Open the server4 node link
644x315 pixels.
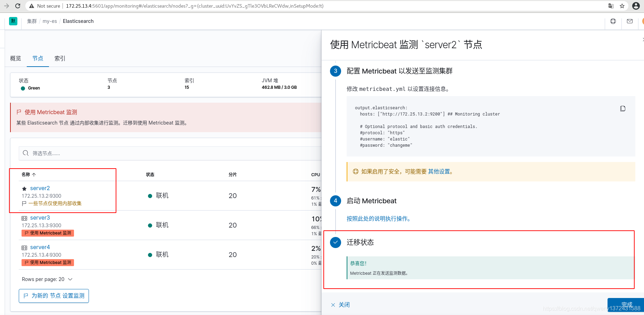40,247
